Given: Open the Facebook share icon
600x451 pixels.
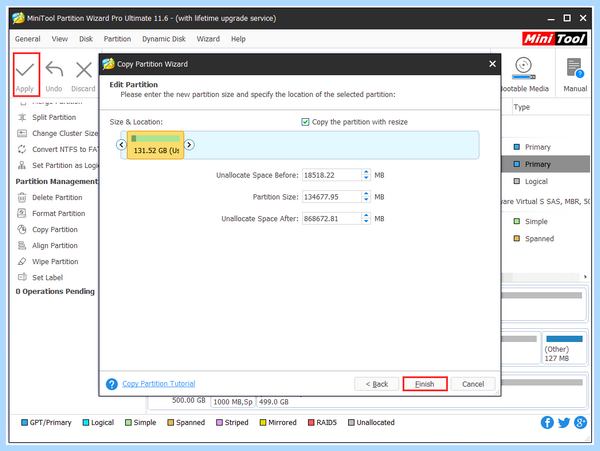Looking at the screenshot, I should pyautogui.click(x=547, y=423).
